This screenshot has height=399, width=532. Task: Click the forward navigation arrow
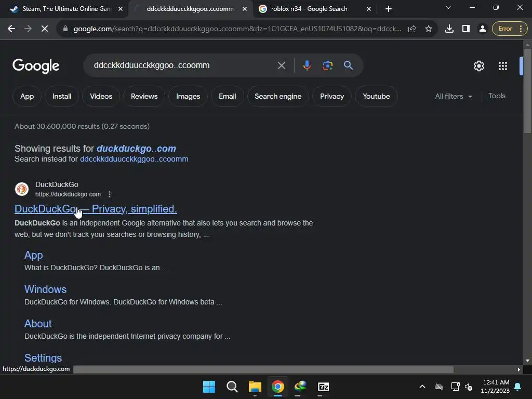pos(28,29)
